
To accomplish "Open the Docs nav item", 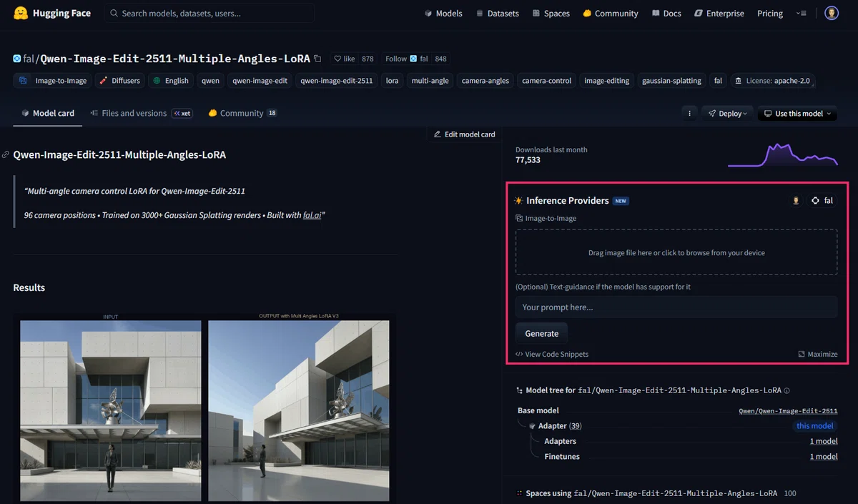I will coord(666,13).
